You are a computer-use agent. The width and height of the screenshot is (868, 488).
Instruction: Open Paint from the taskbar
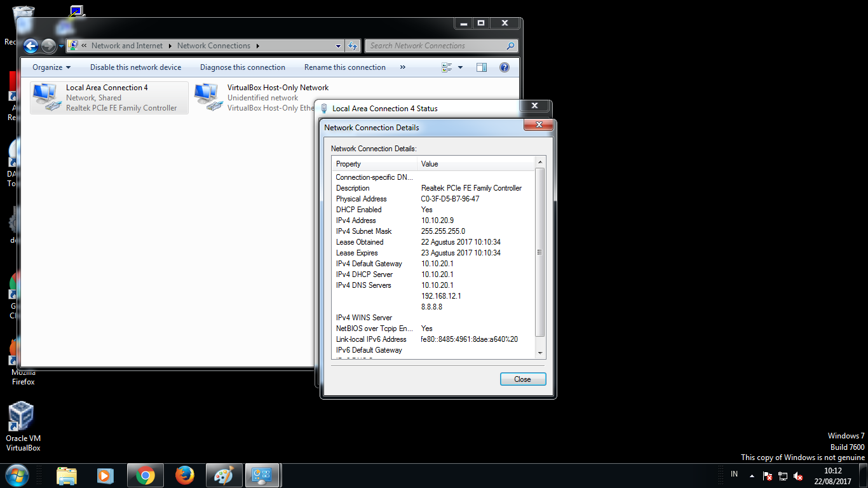point(224,475)
